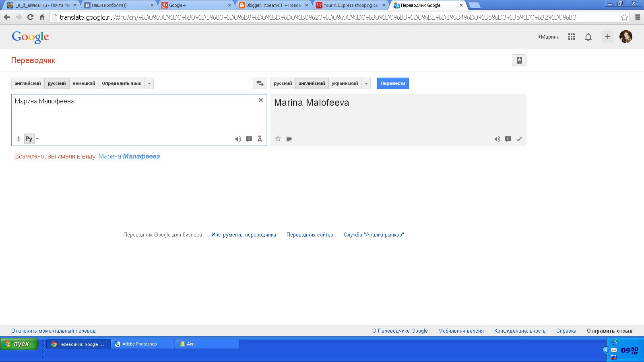Select украинский as target language

pyautogui.click(x=345, y=83)
